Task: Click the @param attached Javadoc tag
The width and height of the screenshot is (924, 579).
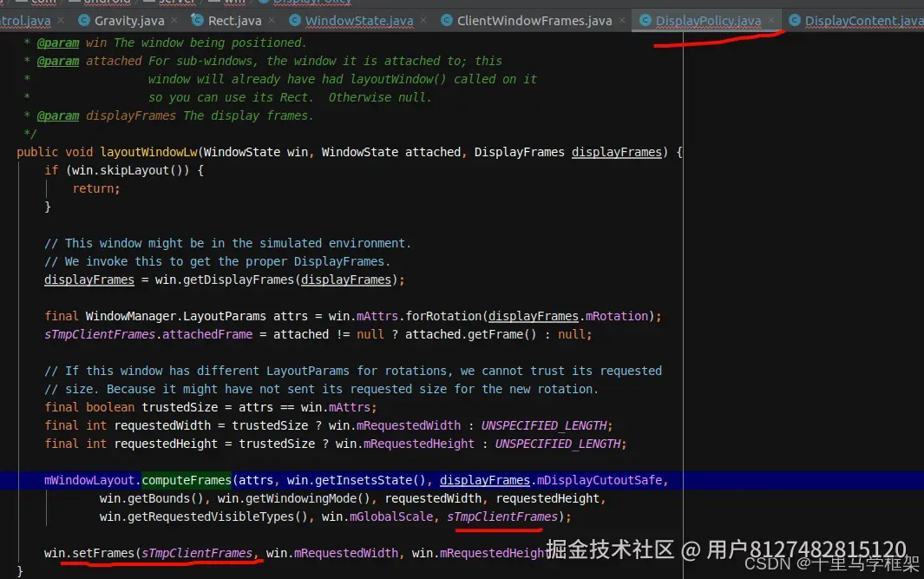Action: click(x=89, y=62)
